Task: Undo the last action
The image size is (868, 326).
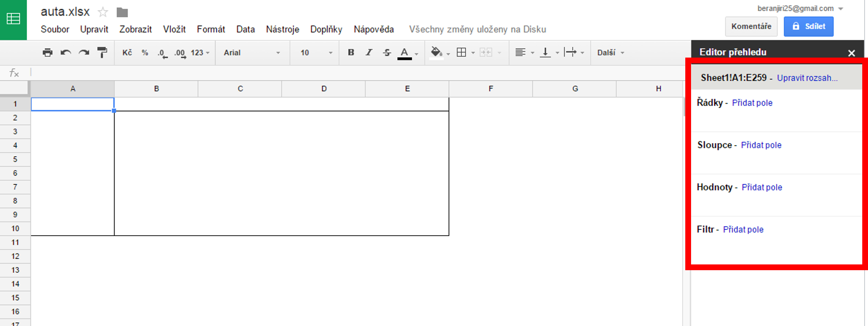Action: click(66, 53)
